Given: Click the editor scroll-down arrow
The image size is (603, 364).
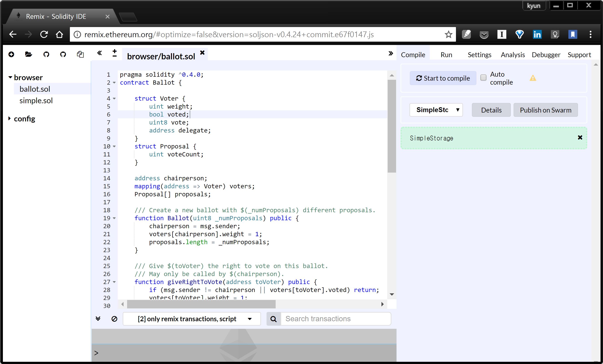Looking at the screenshot, I should point(392,294).
